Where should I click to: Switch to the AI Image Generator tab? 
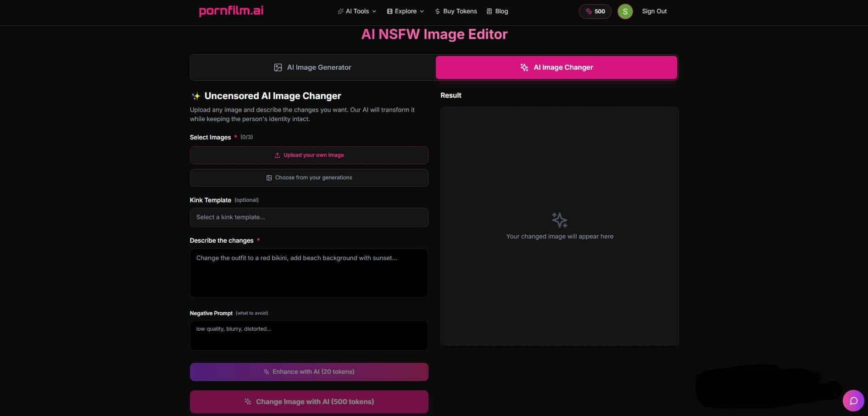[x=313, y=67]
